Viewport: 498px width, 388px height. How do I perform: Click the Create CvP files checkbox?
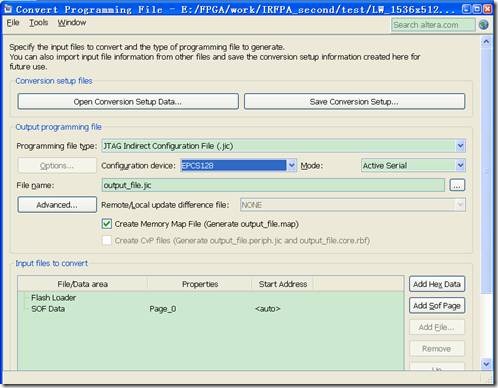pos(107,240)
